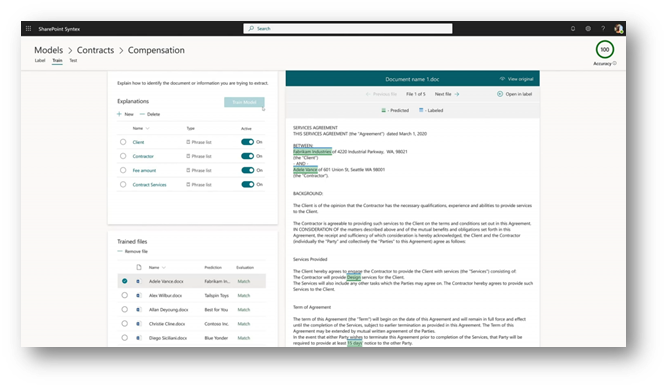Switch to the Label tab

pyautogui.click(x=40, y=61)
